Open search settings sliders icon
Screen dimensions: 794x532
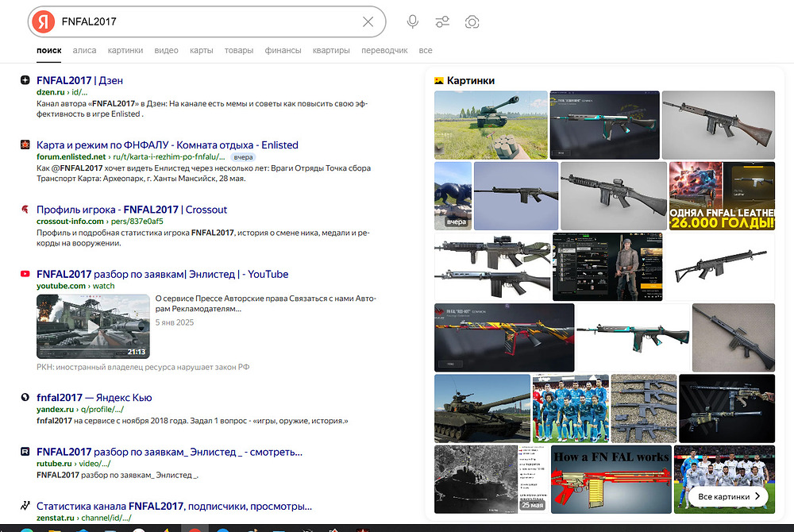[442, 21]
